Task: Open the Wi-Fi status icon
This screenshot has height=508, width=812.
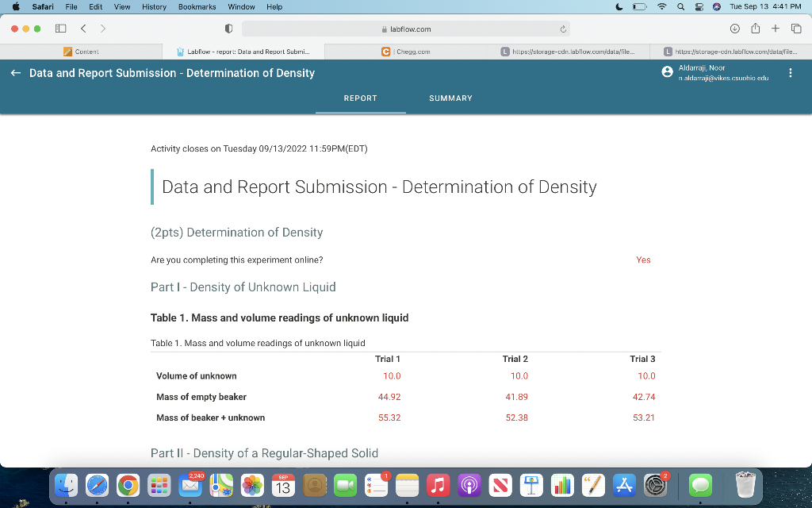Action: coord(662,6)
